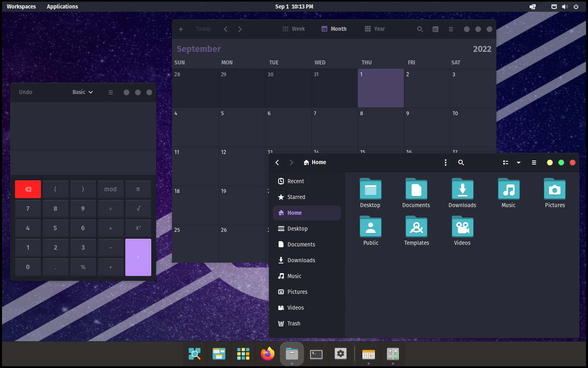This screenshot has width=588, height=368.
Task: Open Firefox from the dock
Action: click(268, 354)
